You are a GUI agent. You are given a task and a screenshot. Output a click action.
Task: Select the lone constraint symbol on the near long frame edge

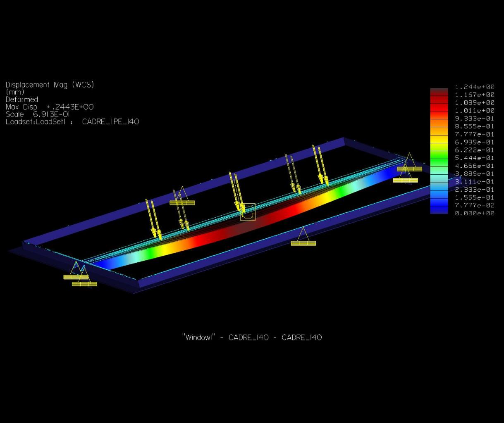(x=303, y=236)
